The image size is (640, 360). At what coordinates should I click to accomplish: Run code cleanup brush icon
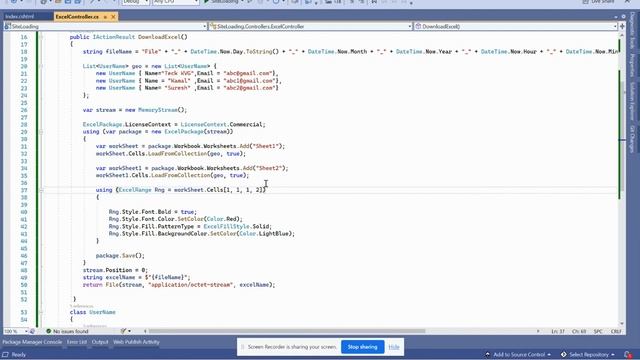tap(123, 331)
